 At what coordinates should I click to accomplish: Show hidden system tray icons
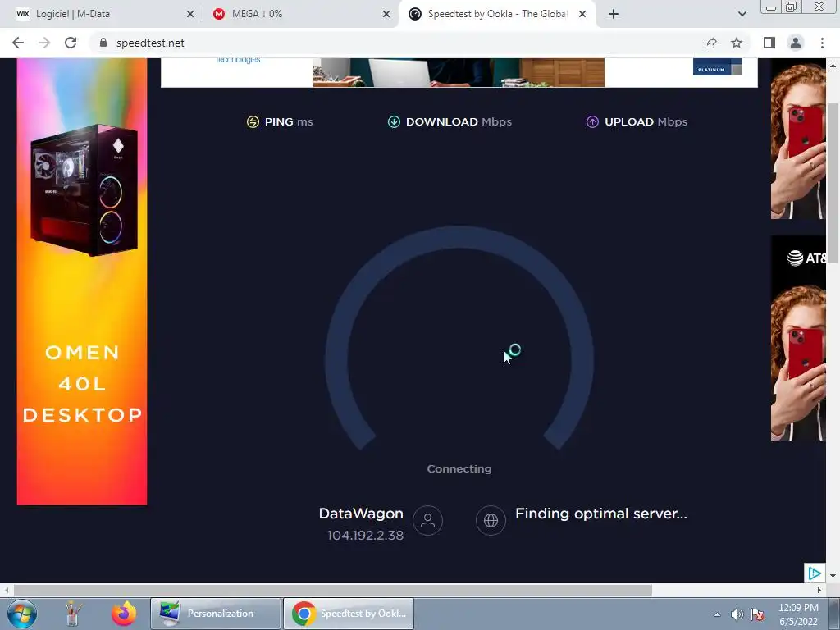tap(717, 614)
